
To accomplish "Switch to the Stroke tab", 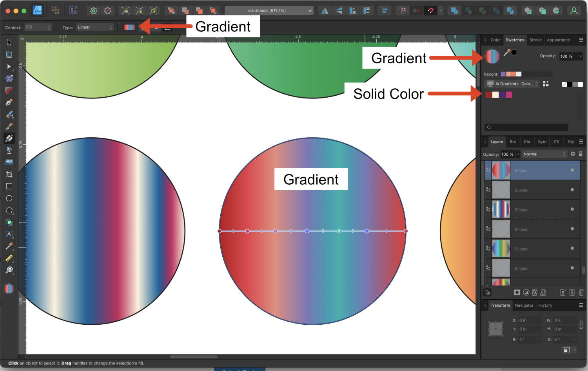I will pyautogui.click(x=535, y=40).
